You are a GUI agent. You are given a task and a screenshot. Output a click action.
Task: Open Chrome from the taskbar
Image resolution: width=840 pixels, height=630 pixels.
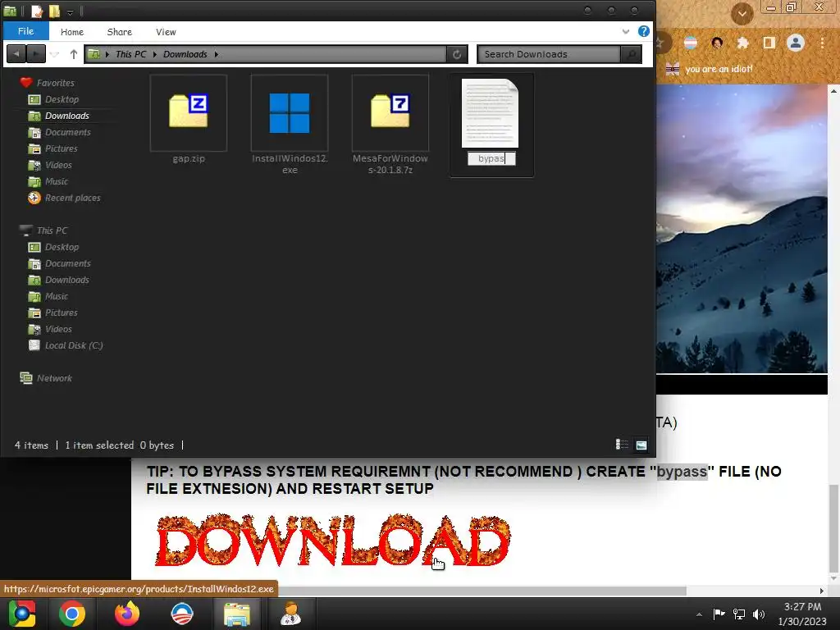[x=72, y=614]
